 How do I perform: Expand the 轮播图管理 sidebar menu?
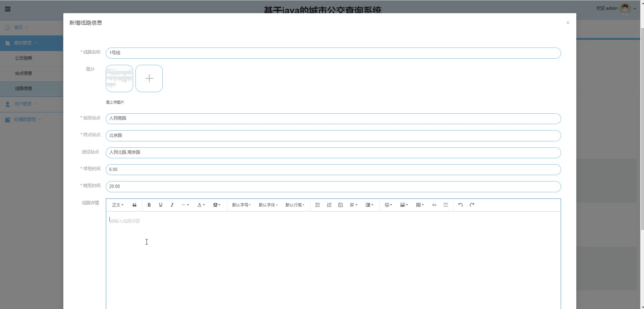(x=31, y=119)
